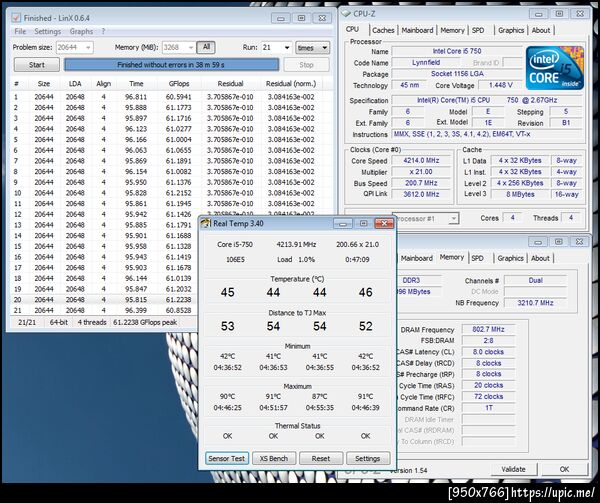This screenshot has width=600, height=503.
Task: Click the maximum temperature 87°C in Real Temp
Action: pyautogui.click(x=320, y=397)
